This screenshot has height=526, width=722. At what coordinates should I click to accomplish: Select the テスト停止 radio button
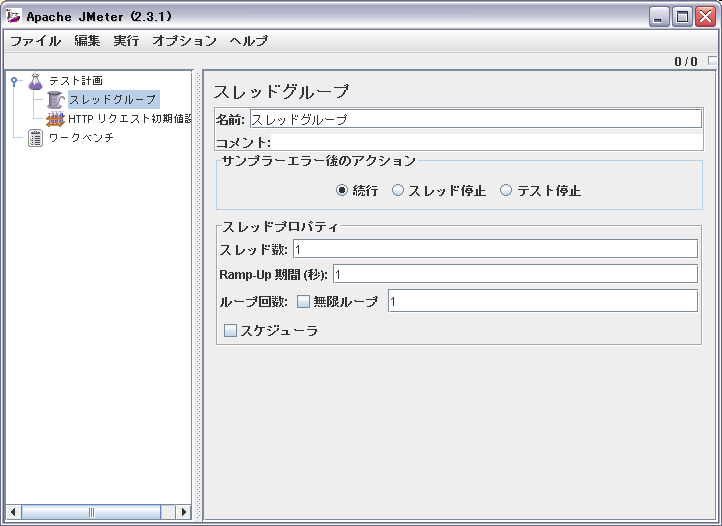506,190
